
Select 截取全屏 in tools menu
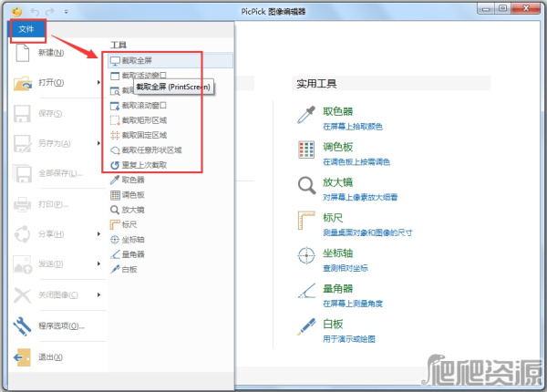click(x=170, y=61)
